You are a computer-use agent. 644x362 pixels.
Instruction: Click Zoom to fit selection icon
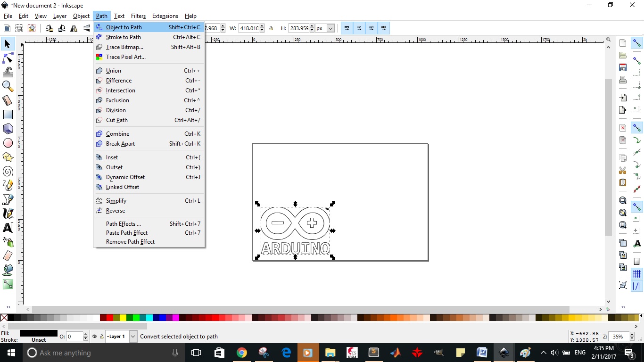(623, 200)
